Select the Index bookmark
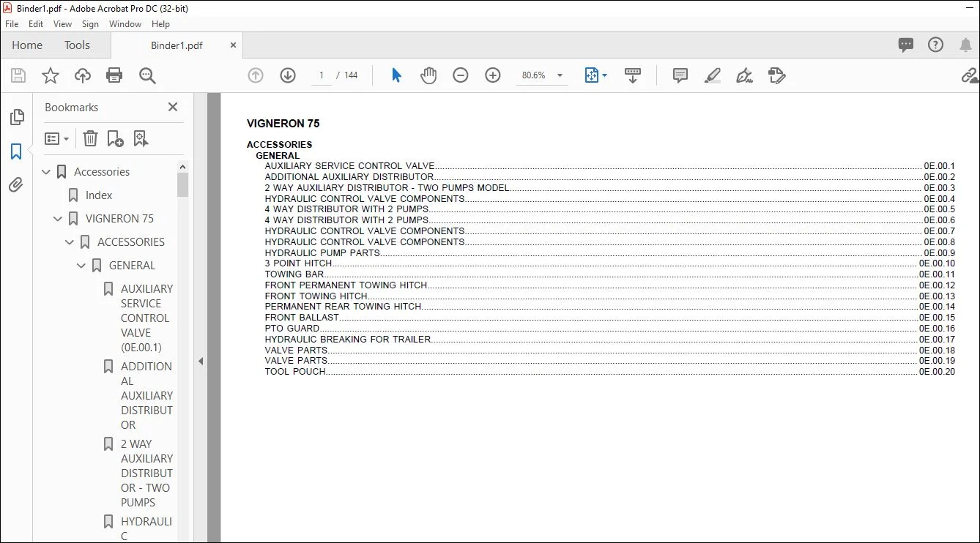 tap(99, 195)
